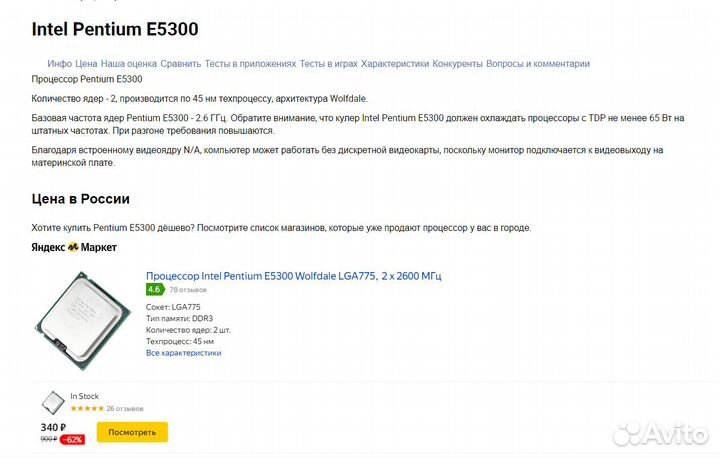Image resolution: width=720 pixels, height=459 pixels.
Task: Open Тесты в приложениях
Action: [250, 64]
